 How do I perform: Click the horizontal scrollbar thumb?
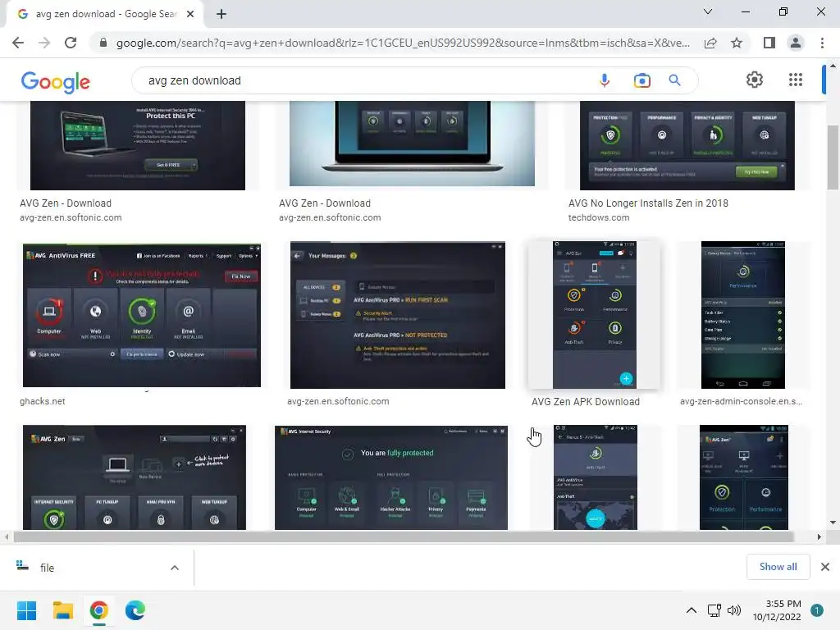click(403, 536)
